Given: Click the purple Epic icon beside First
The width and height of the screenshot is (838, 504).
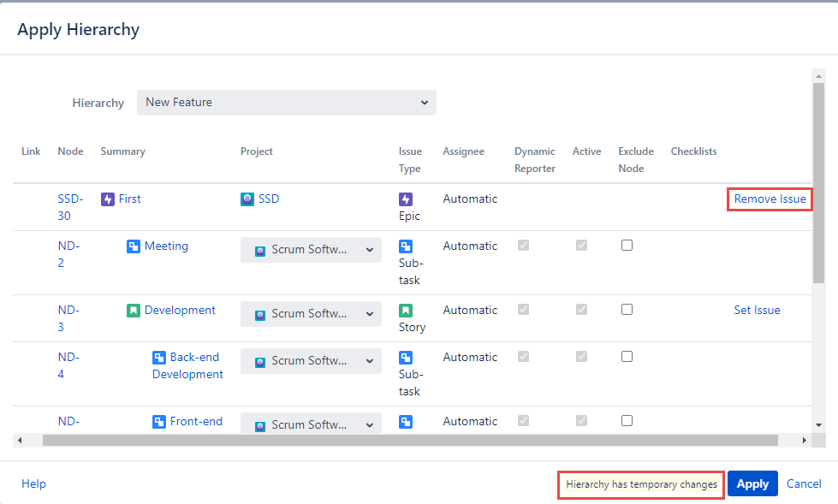Looking at the screenshot, I should pyautogui.click(x=108, y=199).
